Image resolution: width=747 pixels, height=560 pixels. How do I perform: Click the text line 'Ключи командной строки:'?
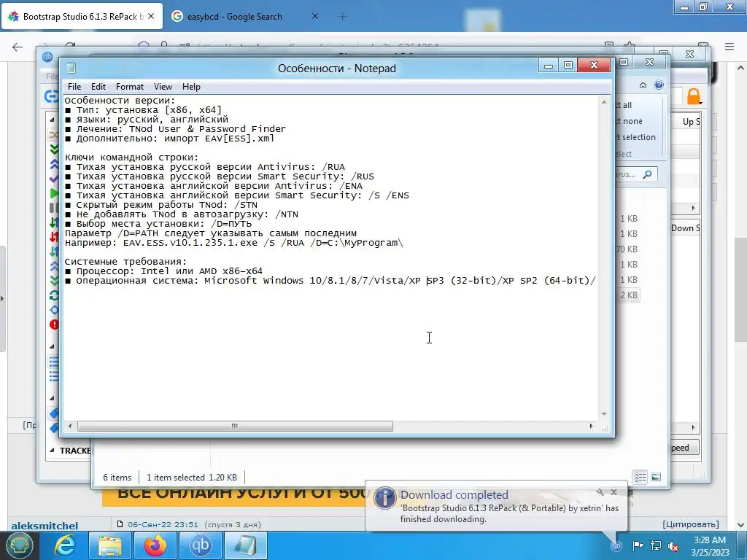coord(131,157)
